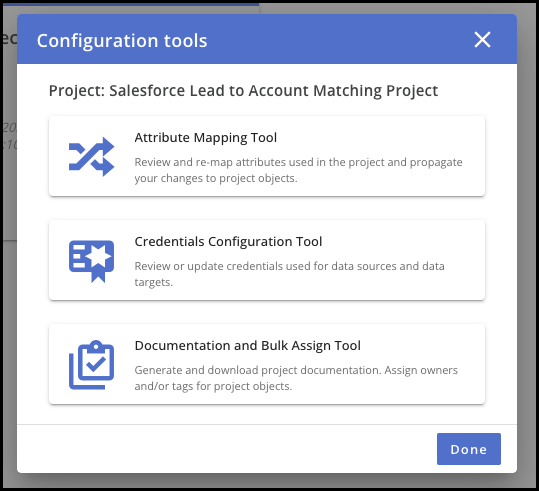Click the Credentials Configuration certificate icon
539x491 pixels.
(91, 261)
